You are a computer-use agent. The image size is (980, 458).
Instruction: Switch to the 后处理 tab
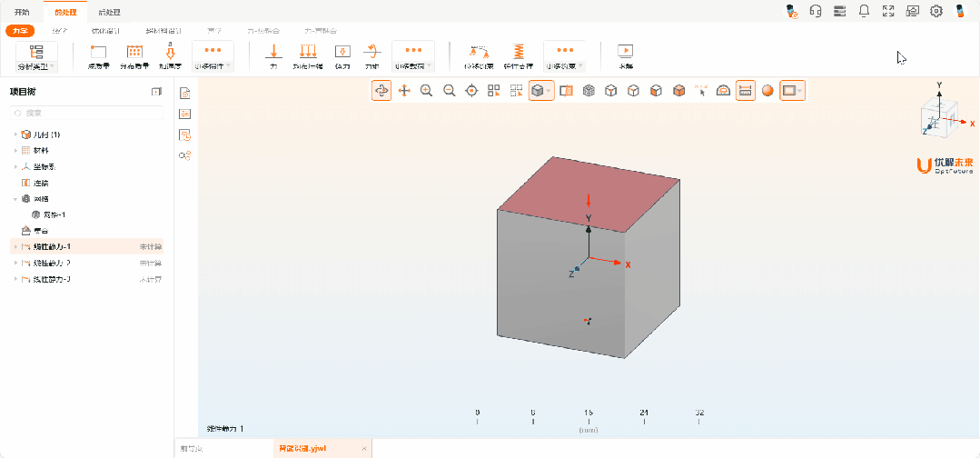point(109,12)
